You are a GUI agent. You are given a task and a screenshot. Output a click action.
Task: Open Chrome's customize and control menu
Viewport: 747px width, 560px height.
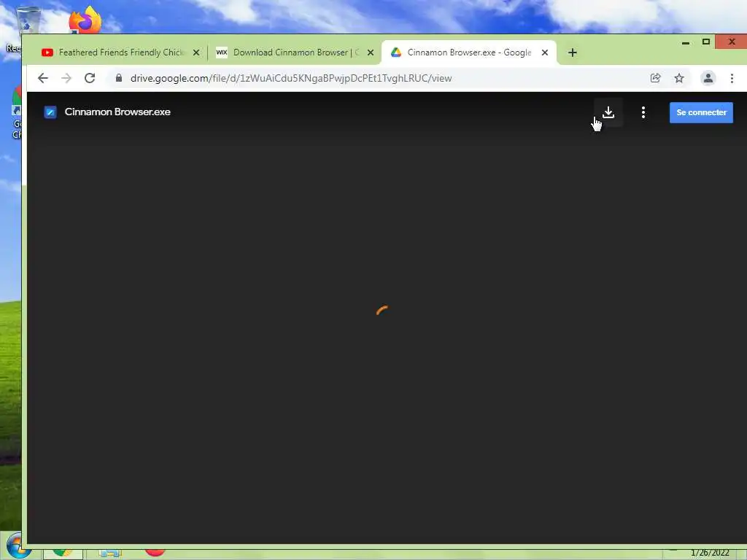coord(732,78)
